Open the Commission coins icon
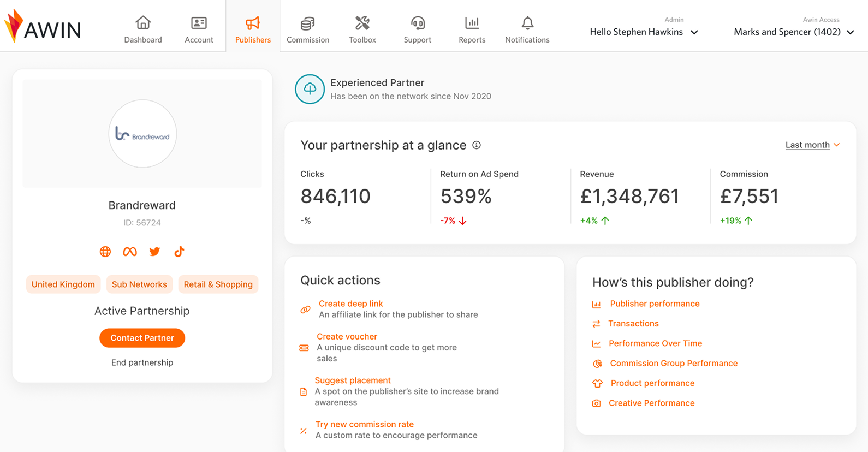The height and width of the screenshot is (452, 868). [308, 23]
